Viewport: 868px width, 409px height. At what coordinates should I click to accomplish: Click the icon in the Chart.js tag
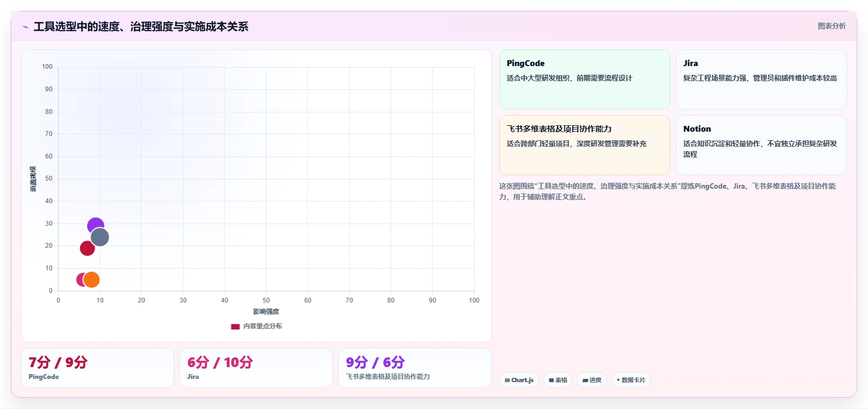click(x=507, y=381)
